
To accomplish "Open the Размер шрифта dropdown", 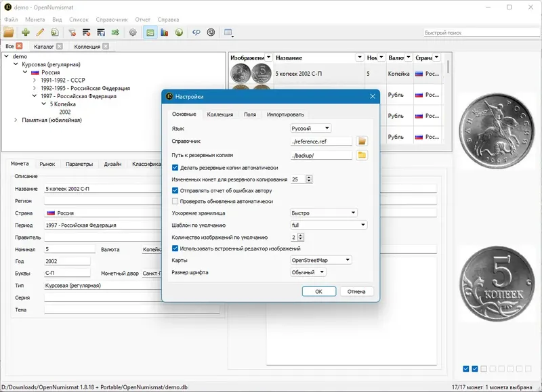I will [308, 272].
